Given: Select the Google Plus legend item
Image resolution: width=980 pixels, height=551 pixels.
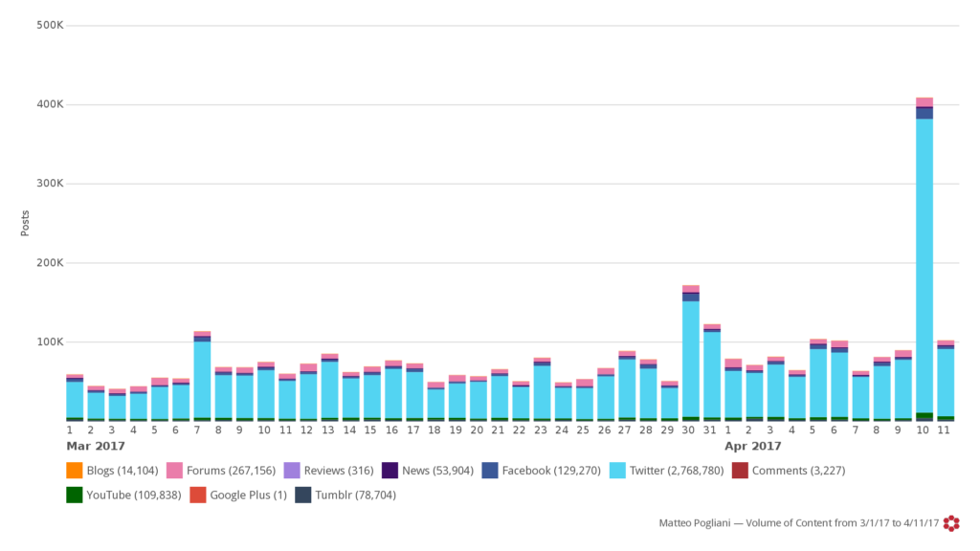Looking at the screenshot, I should coord(243,495).
